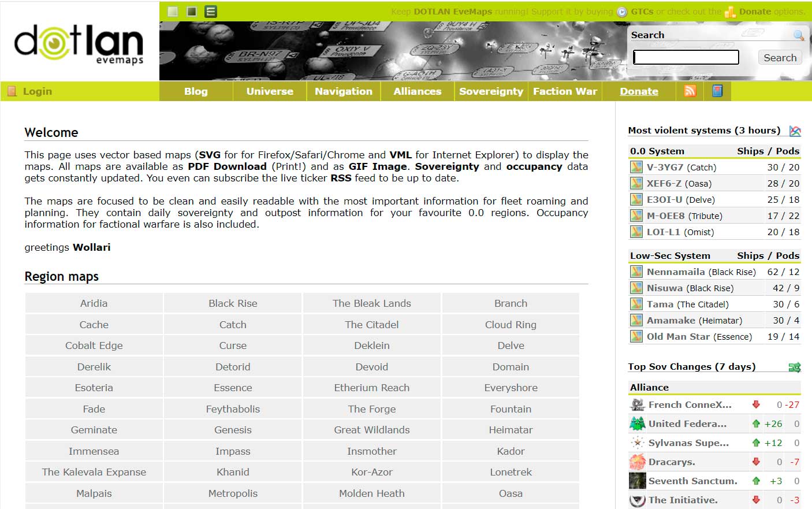This screenshot has height=509, width=812.
Task: Open the Aridia region map
Action: pos(94,303)
